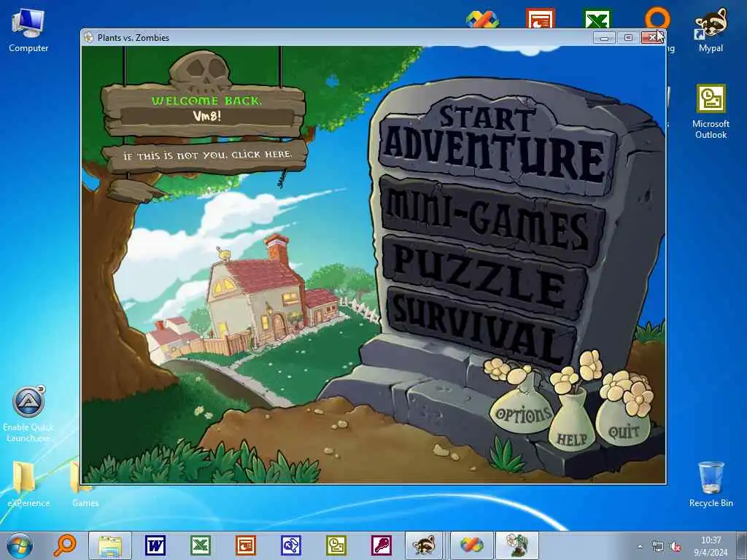
Task: Open the Microsoft Outlook desktop icon
Action: tap(711, 112)
